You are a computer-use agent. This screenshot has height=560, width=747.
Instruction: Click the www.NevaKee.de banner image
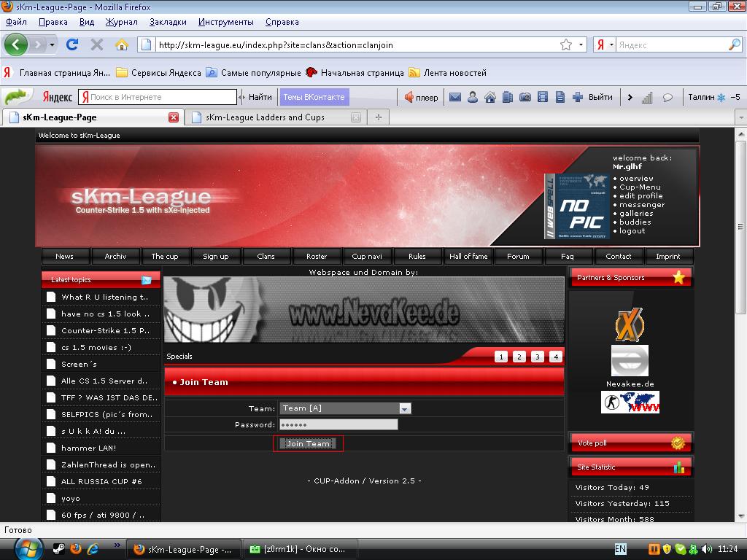click(364, 309)
